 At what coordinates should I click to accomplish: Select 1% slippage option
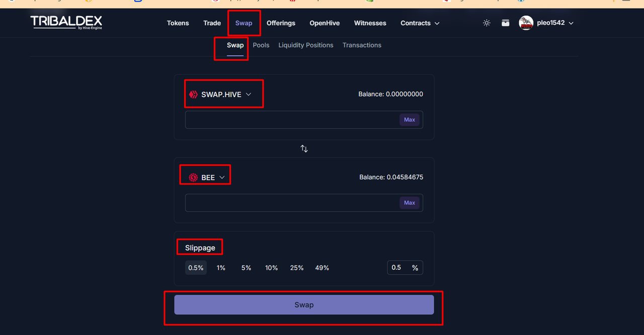click(221, 268)
